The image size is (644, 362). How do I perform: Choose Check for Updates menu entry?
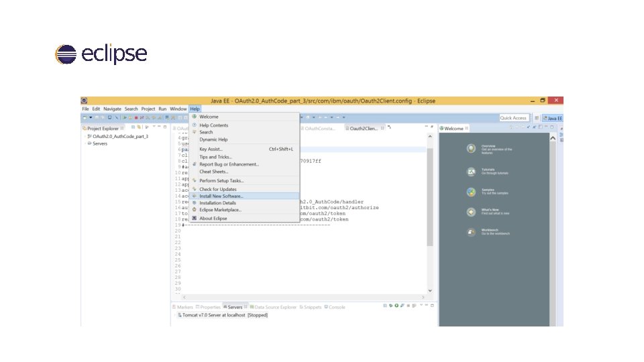point(244,189)
